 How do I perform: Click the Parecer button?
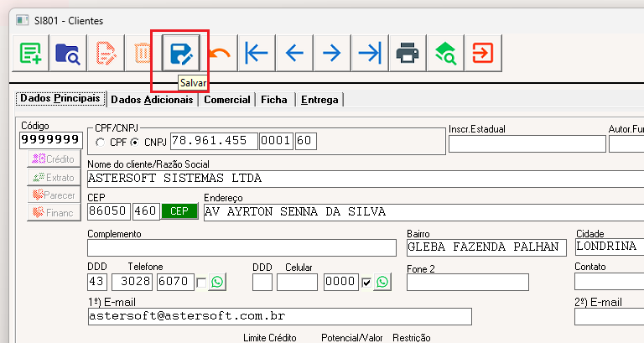click(x=54, y=195)
